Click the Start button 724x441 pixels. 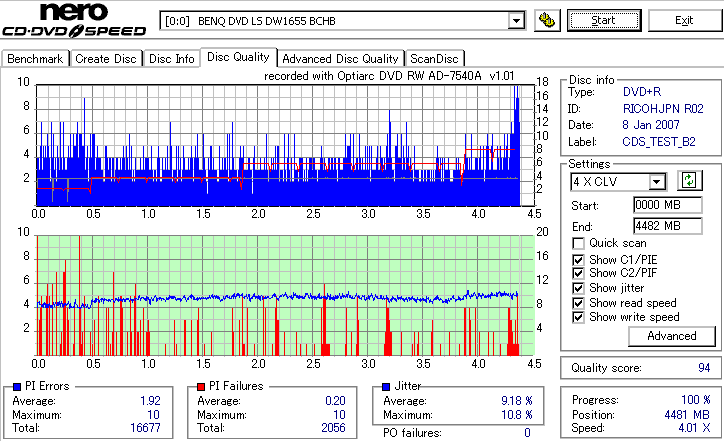[x=604, y=20]
